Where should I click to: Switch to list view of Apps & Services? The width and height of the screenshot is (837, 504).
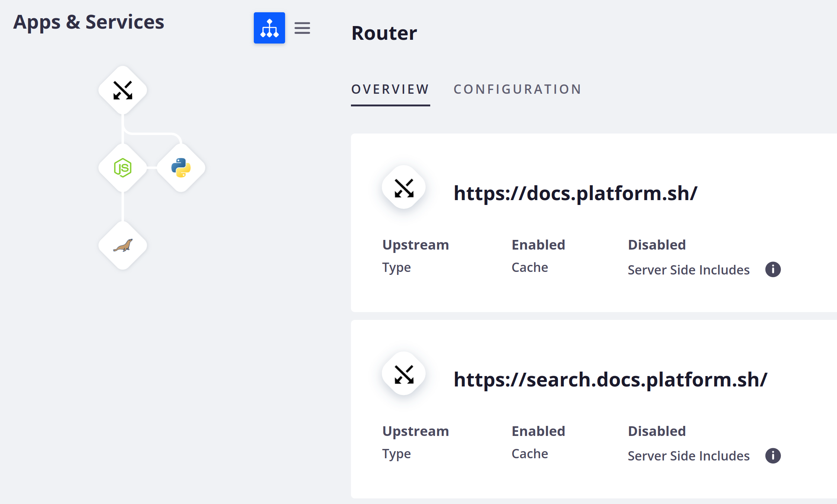click(302, 28)
